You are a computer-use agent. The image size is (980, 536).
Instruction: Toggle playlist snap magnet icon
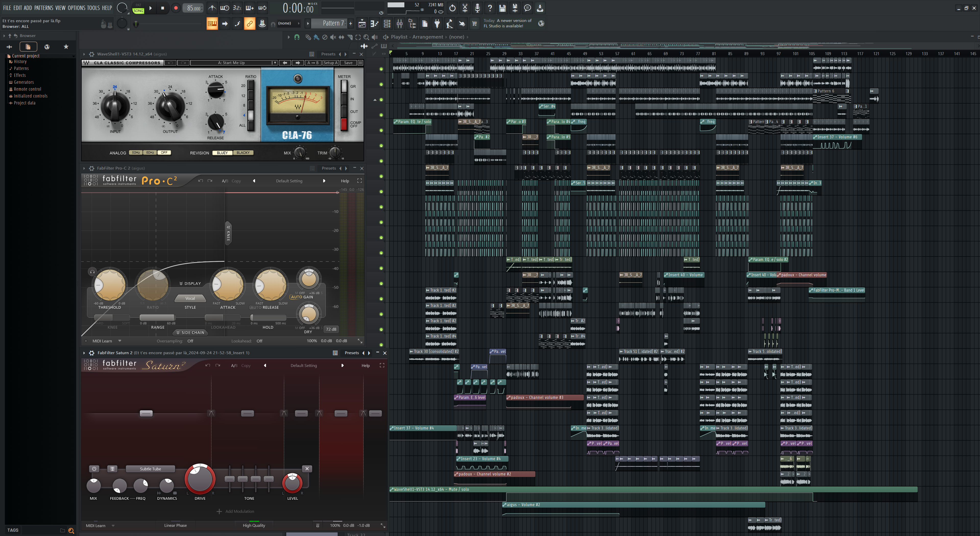[x=297, y=37]
